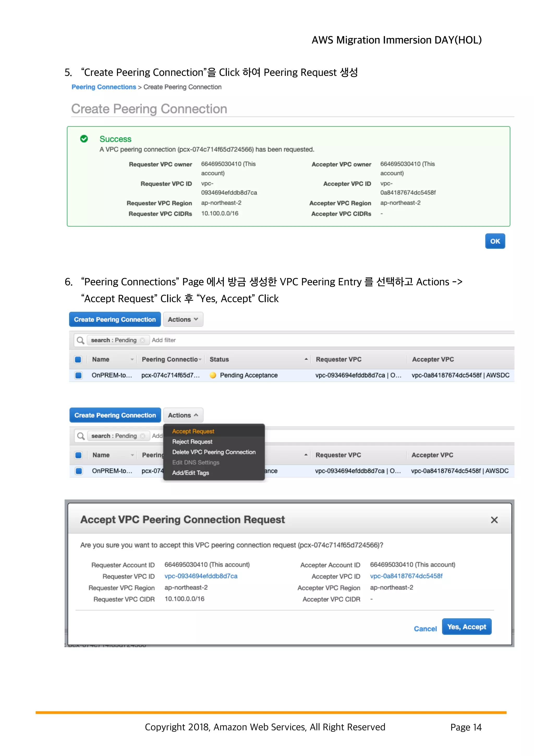Image resolution: width=534 pixels, height=756 pixels.
Task: Open Peering Connection column dropdown arrow upper table
Action: tap(200, 359)
